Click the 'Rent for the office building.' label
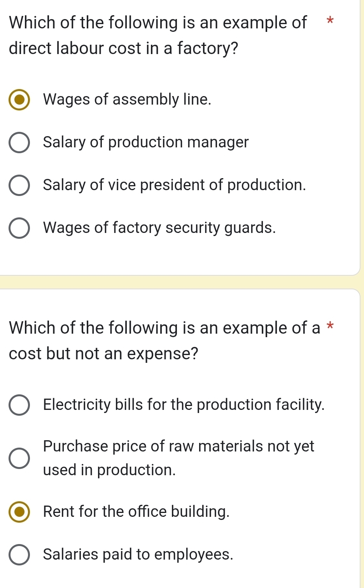The image size is (364, 588). tap(136, 512)
